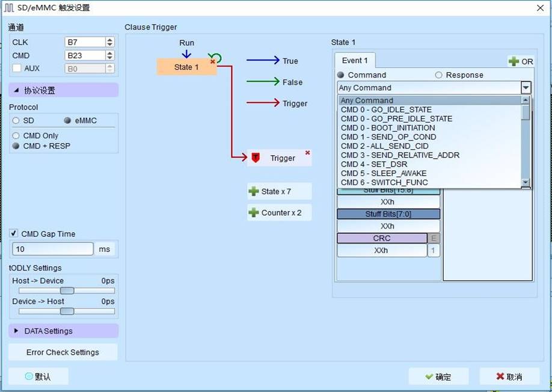
Task: Add a counter with Counter x 2
Action: coord(279,213)
